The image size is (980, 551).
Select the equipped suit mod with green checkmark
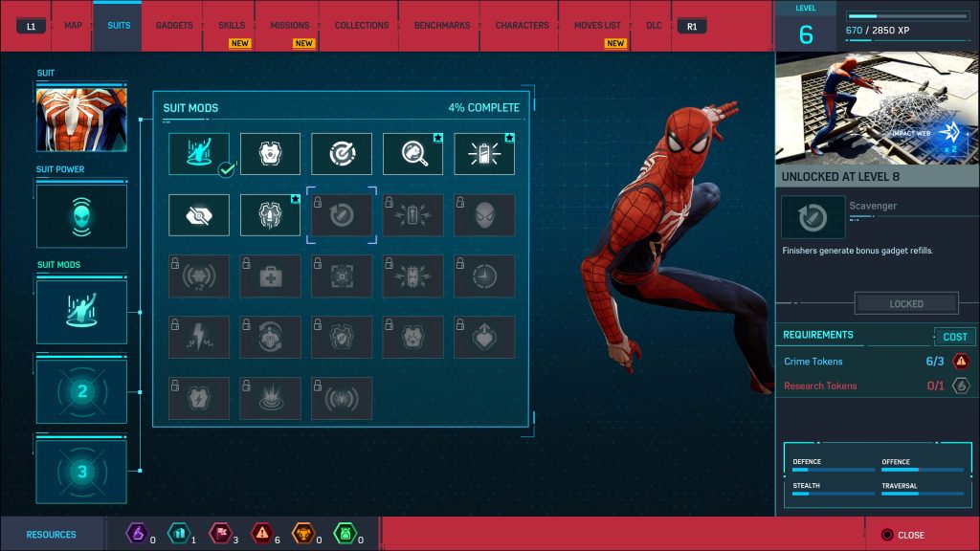(199, 153)
